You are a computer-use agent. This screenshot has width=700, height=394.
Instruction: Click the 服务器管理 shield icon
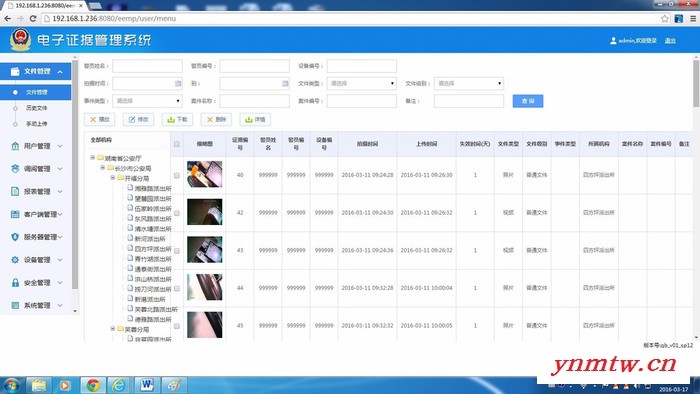pyautogui.click(x=15, y=237)
